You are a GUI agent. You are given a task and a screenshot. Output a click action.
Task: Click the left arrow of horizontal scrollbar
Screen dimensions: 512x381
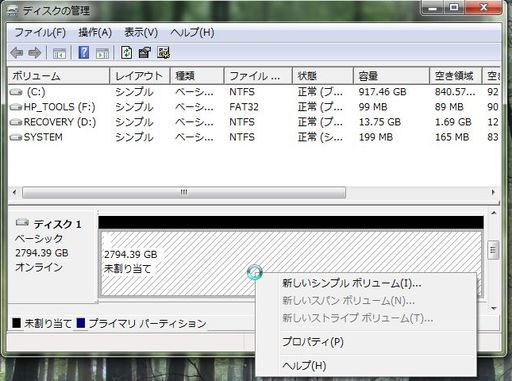(14, 192)
